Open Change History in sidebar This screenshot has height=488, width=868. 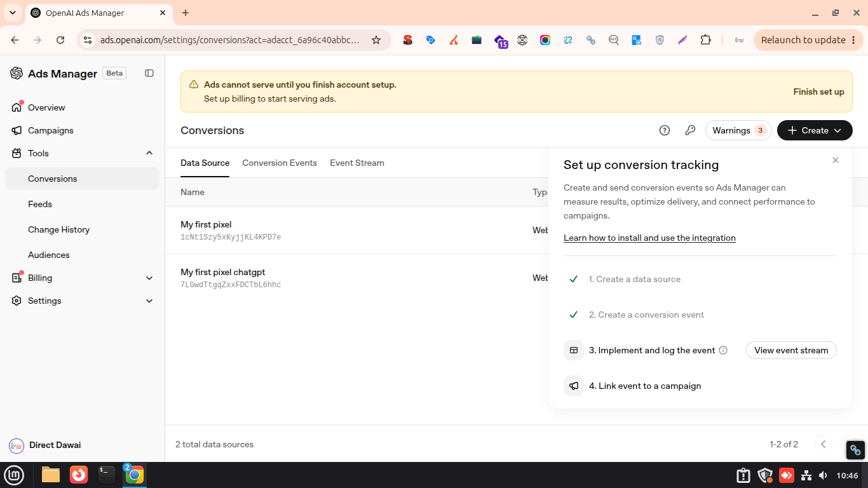(58, 229)
